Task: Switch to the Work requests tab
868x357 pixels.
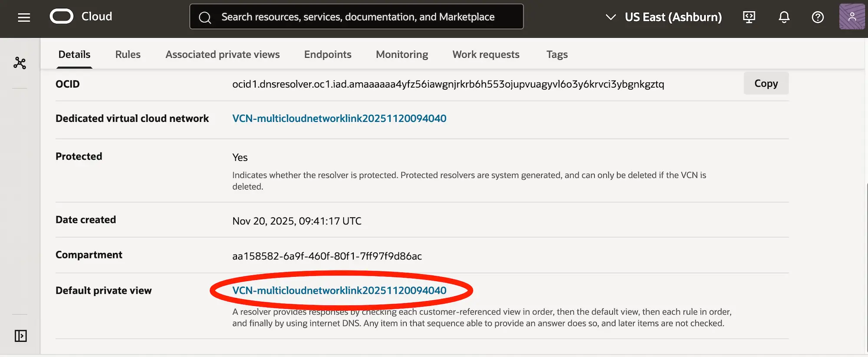Action: click(x=486, y=55)
